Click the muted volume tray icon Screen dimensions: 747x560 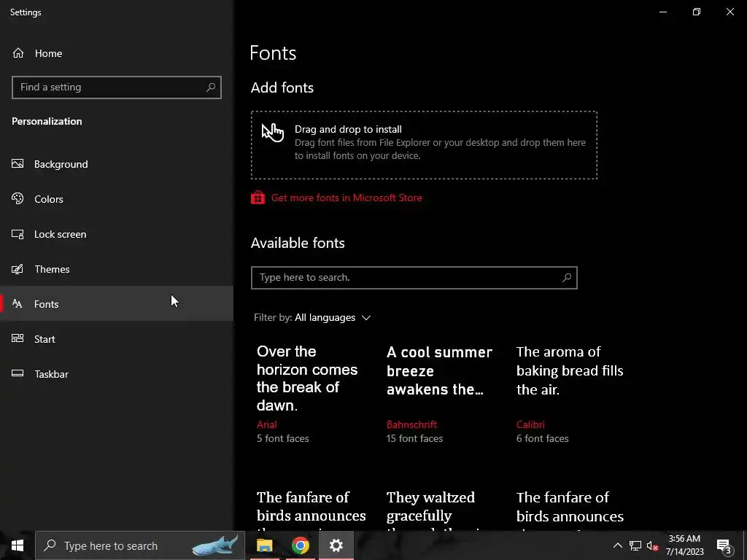[x=652, y=545]
